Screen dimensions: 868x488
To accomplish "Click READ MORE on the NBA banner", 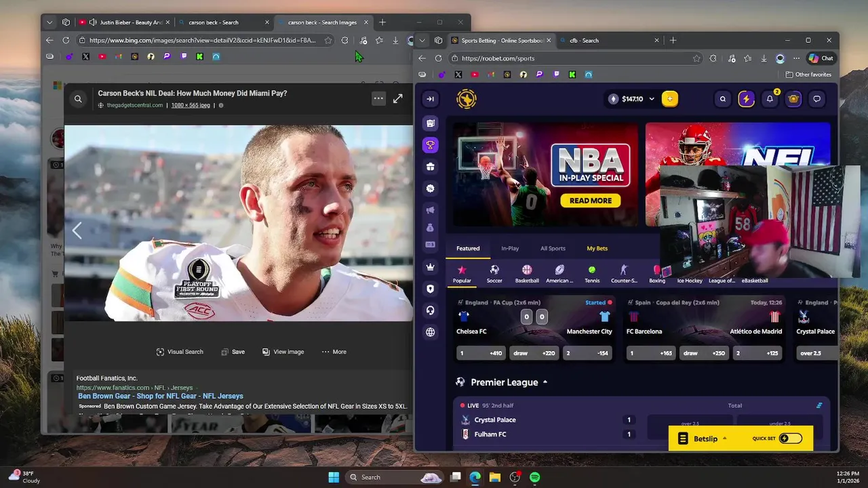I will [x=591, y=201].
